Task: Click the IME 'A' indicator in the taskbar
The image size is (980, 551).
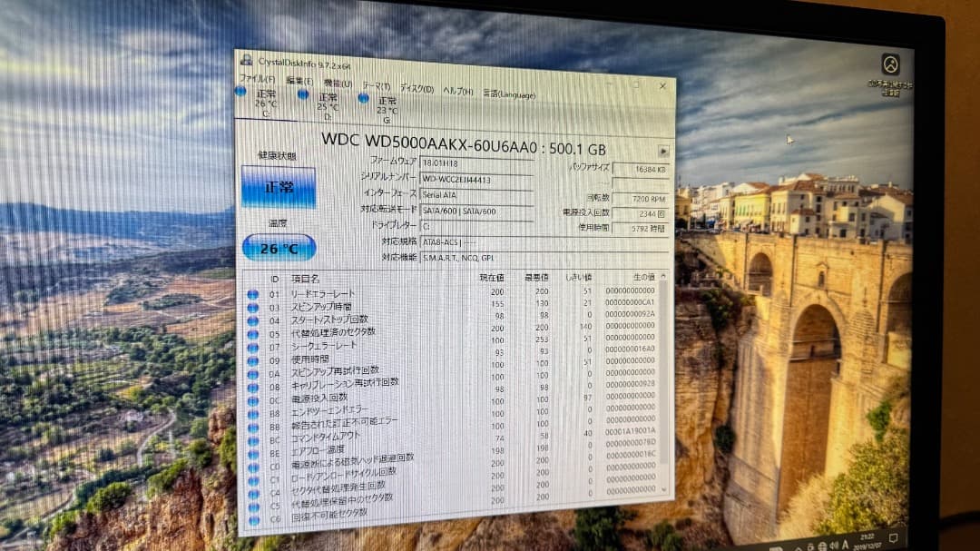Action: [846, 544]
